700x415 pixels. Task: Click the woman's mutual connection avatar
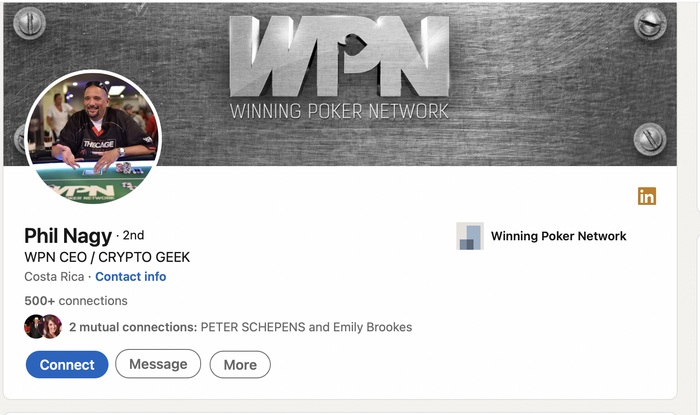(53, 327)
